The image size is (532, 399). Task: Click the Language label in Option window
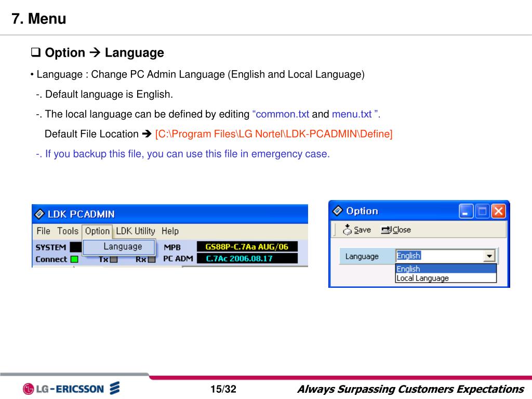coord(362,257)
